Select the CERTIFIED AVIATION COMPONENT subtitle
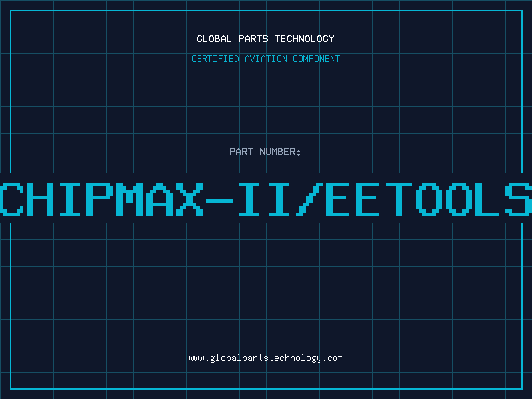 pos(265,59)
